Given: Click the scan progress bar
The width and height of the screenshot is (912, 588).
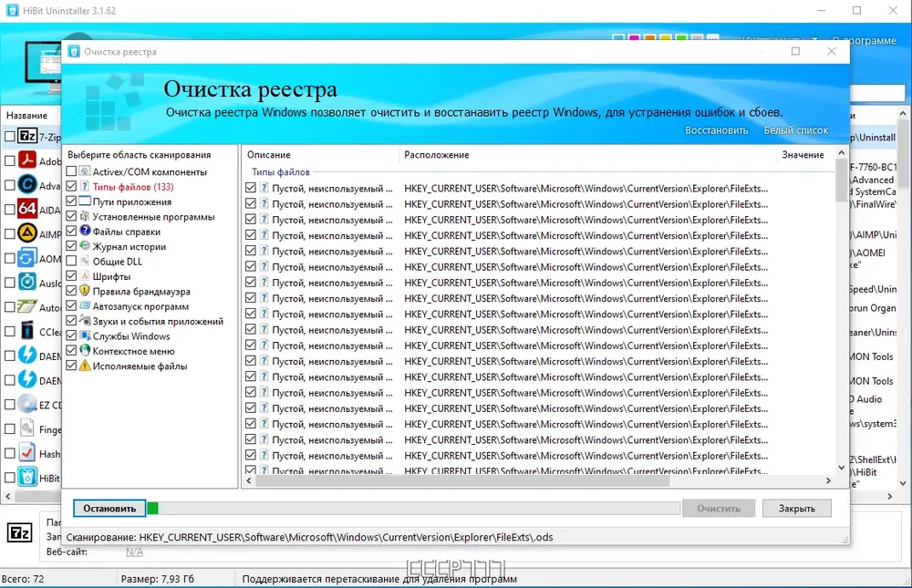Looking at the screenshot, I should 413,509.
